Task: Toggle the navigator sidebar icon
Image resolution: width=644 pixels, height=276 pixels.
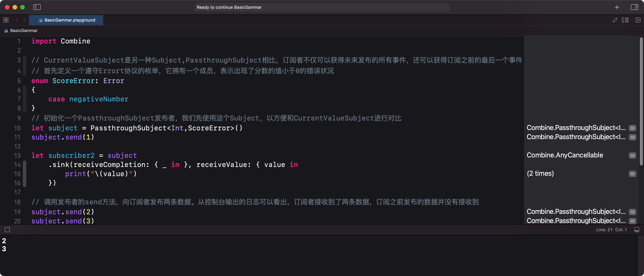Action: [37, 7]
